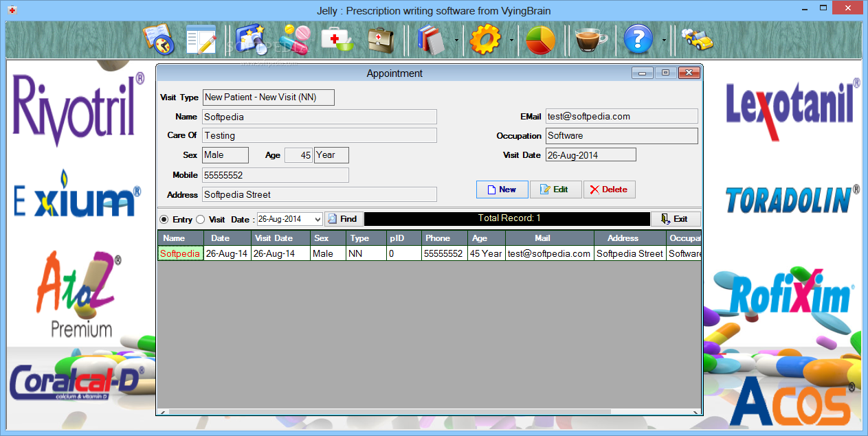Click the NN type cell in table
Image resolution: width=868 pixels, height=436 pixels.
coord(366,253)
